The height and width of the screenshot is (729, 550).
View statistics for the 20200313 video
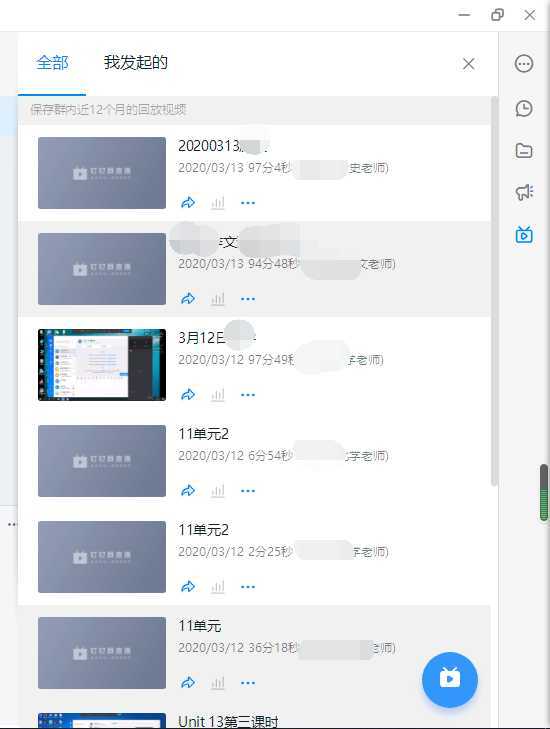tap(218, 203)
